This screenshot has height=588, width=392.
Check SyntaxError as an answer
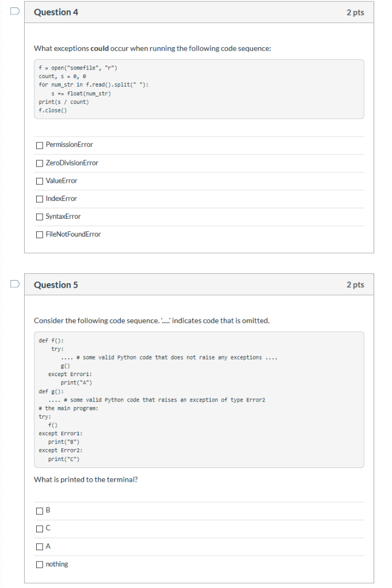39,216
